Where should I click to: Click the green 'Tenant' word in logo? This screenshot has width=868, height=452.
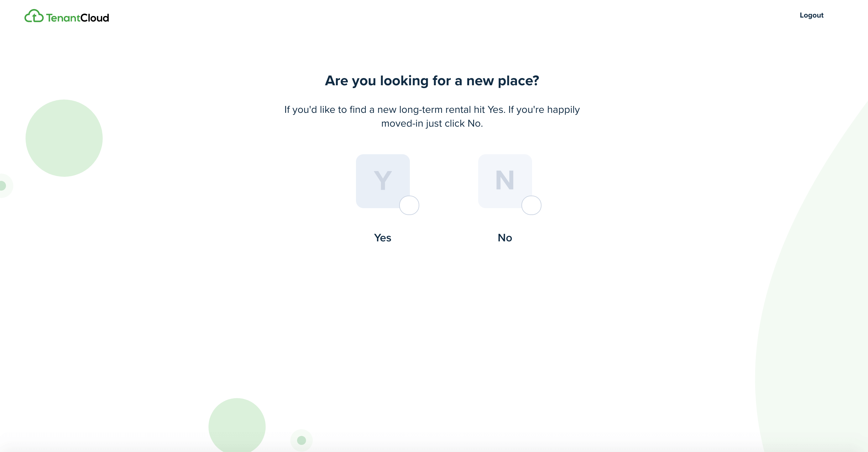click(63, 18)
